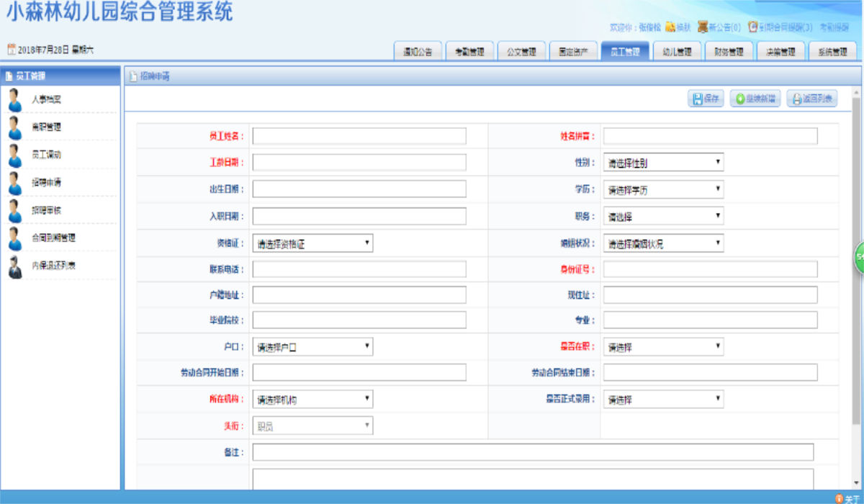Viewport: 864px width, 504px height.
Task: Open the 人事档案 sidebar link
Action: tap(46, 99)
